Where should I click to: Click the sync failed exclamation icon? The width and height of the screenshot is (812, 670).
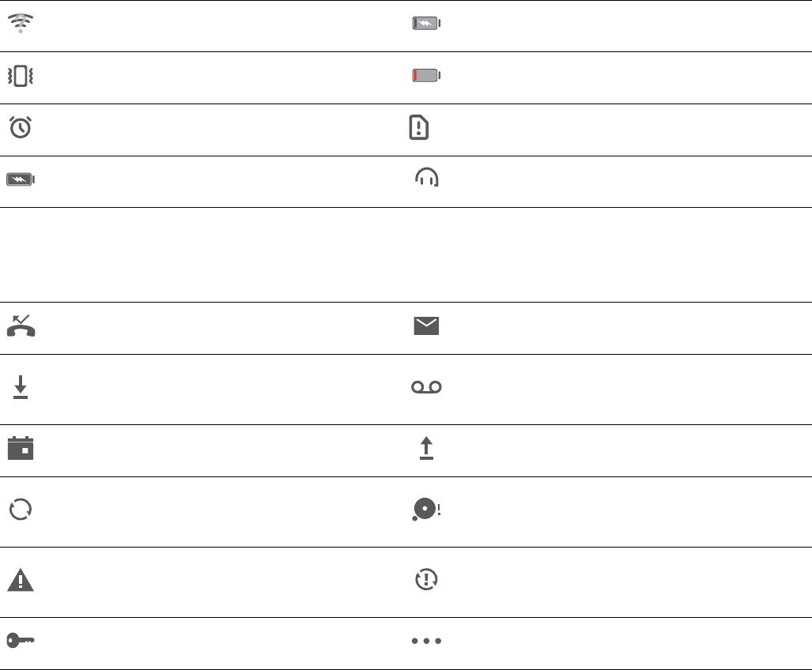427,580
